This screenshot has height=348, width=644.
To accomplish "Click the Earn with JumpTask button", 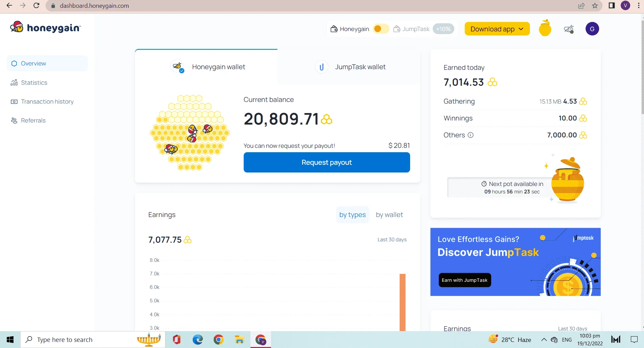I will [465, 280].
